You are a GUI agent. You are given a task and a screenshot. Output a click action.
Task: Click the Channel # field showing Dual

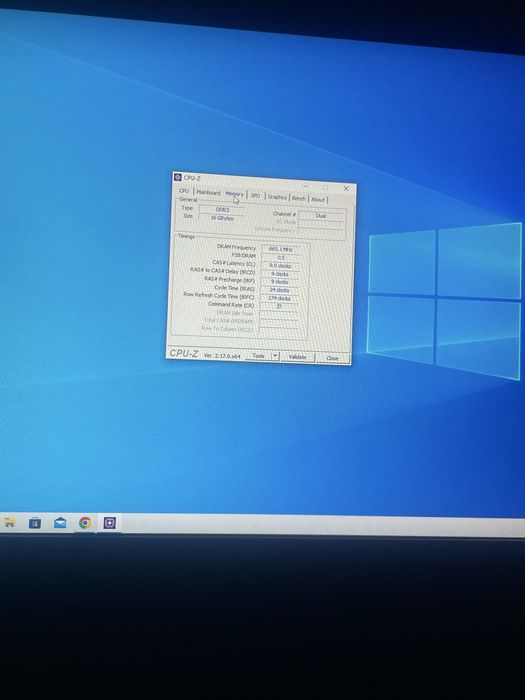point(321,216)
